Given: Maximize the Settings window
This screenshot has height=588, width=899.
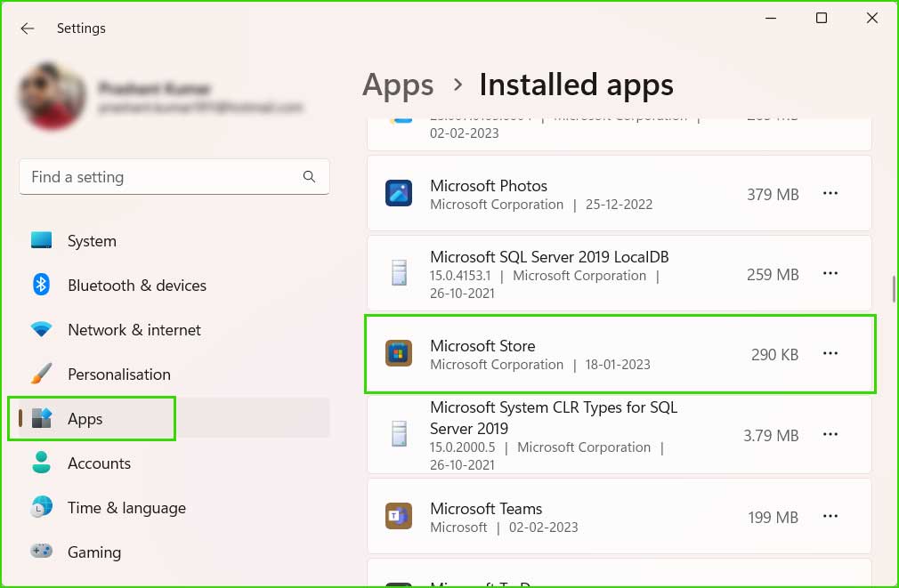Looking at the screenshot, I should (821, 19).
